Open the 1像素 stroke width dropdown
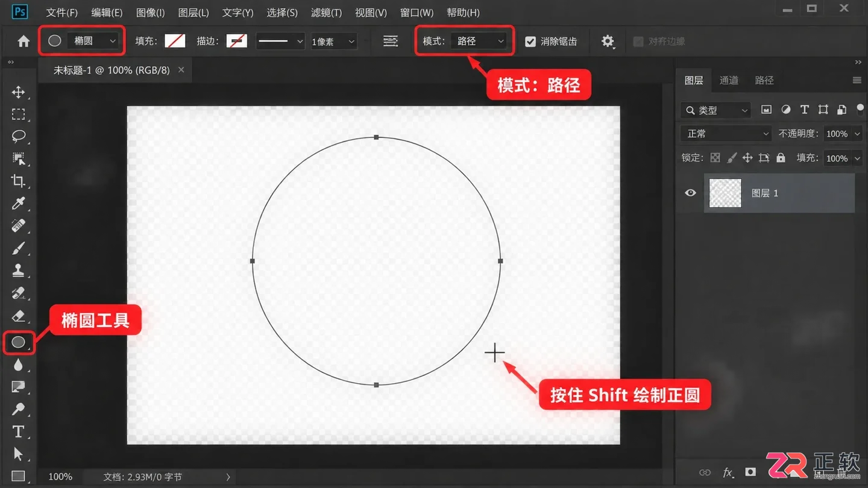This screenshot has width=868, height=488. click(333, 42)
